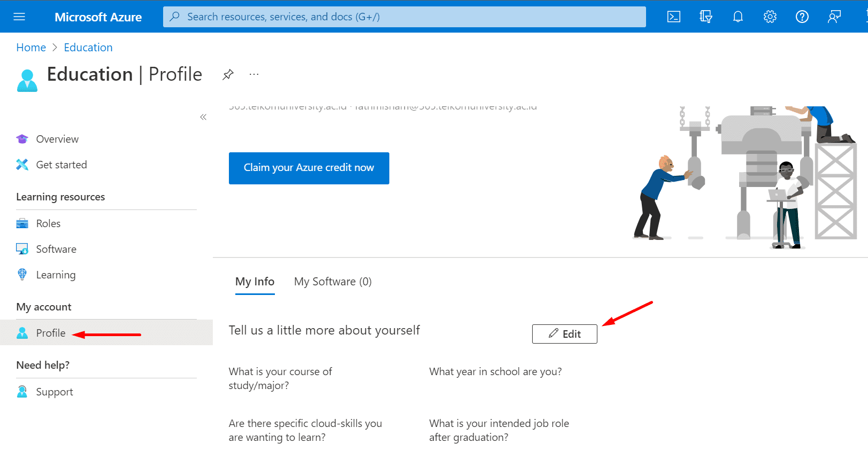Open Support under Need help

pyautogui.click(x=55, y=392)
